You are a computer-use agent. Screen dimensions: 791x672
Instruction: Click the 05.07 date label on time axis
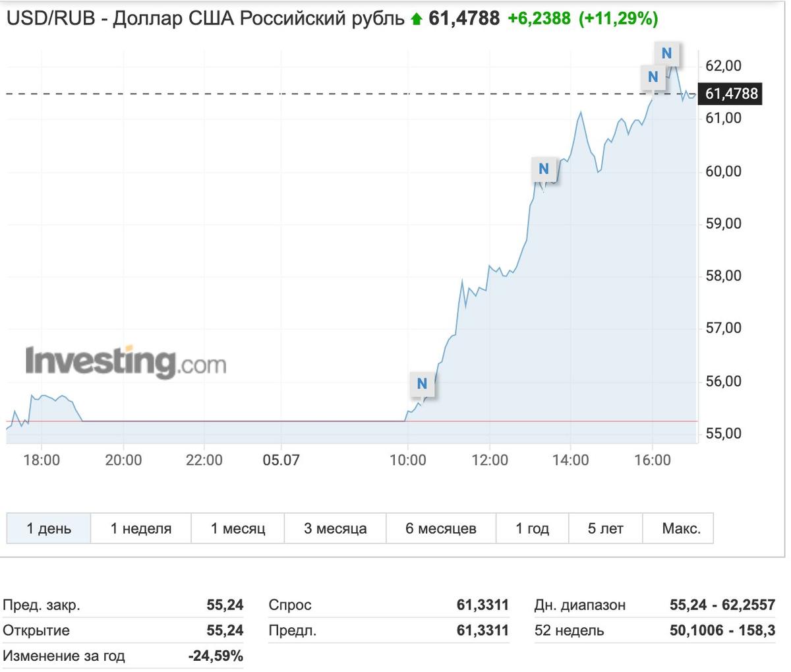281,460
